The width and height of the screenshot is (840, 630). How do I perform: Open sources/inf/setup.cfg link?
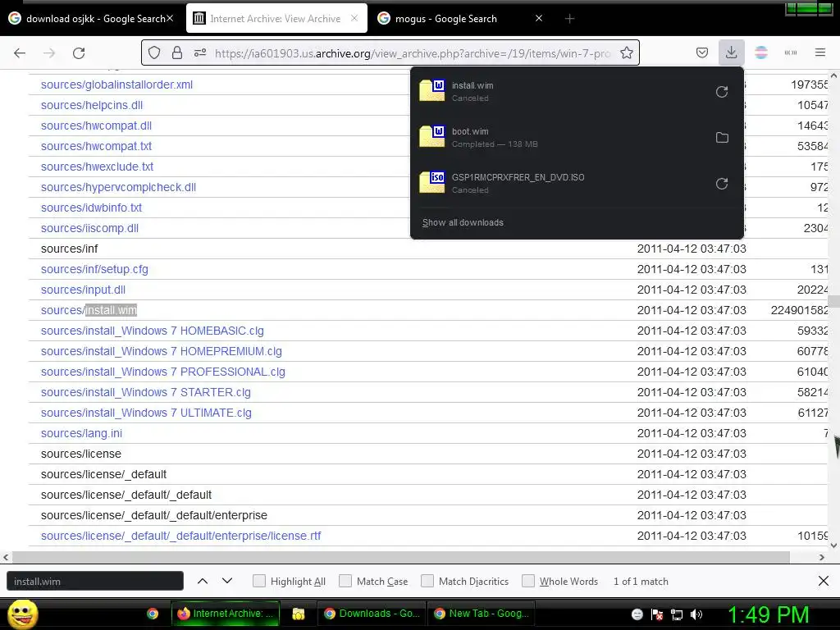[94, 269]
